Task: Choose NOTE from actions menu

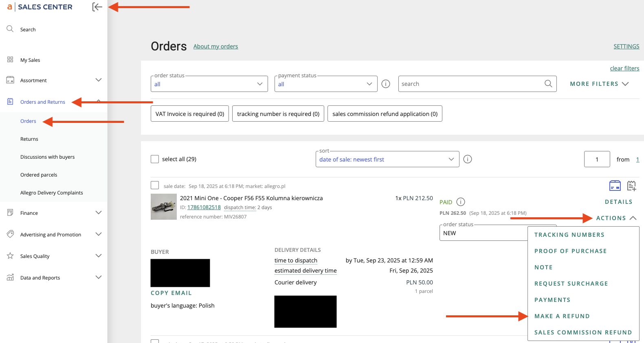Action: pos(543,267)
